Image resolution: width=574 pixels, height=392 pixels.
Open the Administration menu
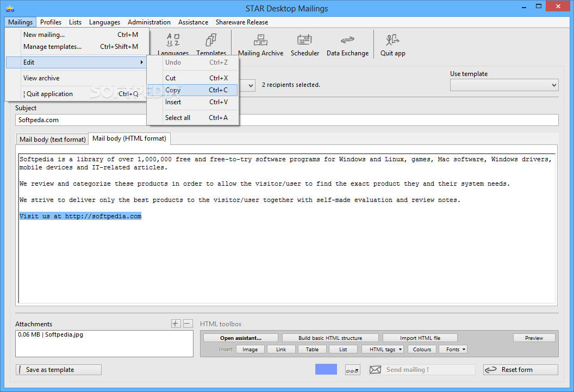click(149, 22)
